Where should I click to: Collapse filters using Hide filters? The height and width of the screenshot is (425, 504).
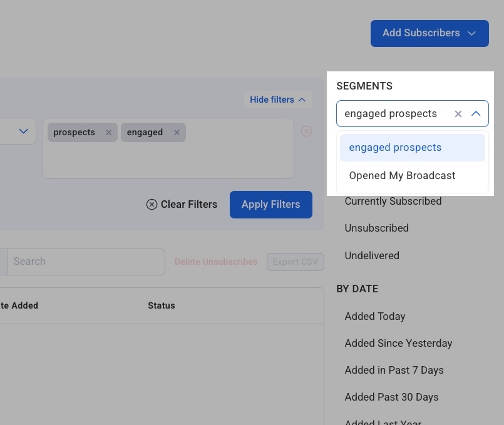click(x=277, y=100)
